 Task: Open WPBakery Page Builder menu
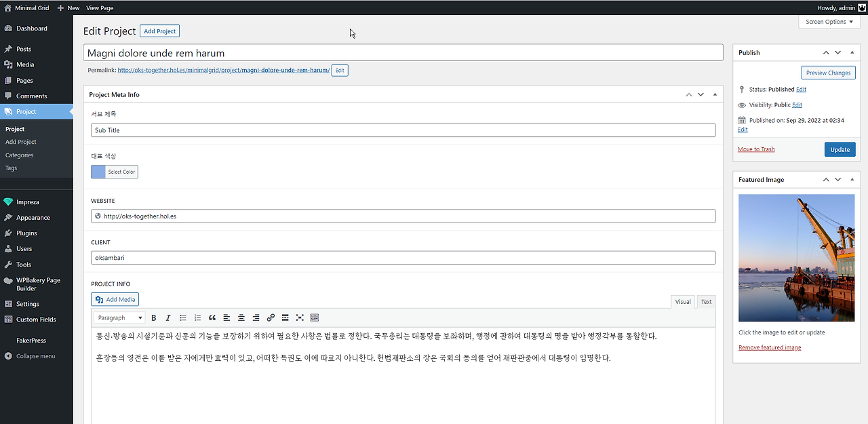37,284
